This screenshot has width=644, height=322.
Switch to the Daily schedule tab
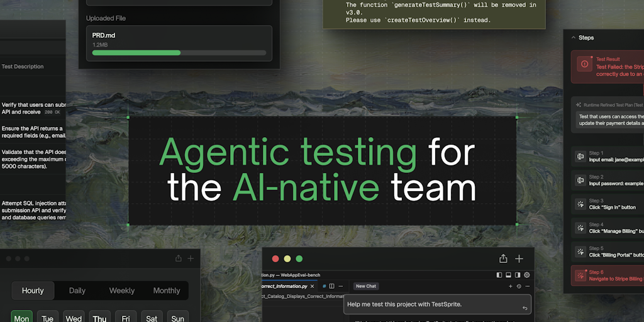(77, 291)
